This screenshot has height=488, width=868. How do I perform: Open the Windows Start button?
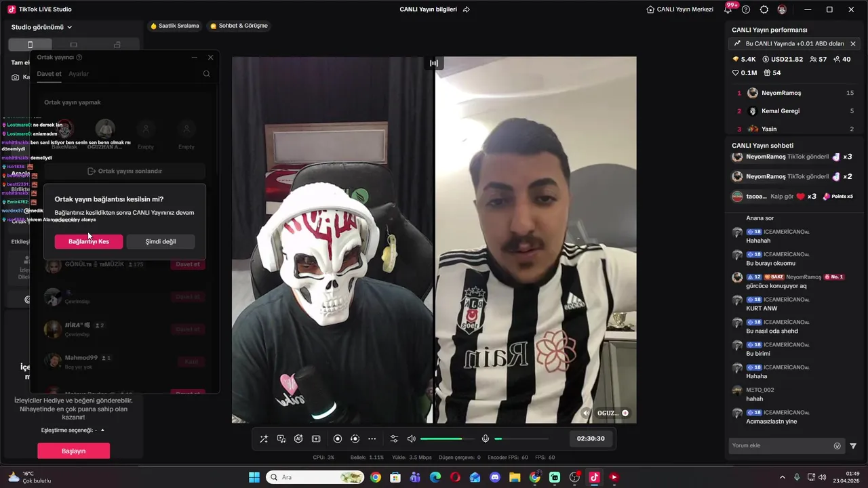pyautogui.click(x=254, y=477)
